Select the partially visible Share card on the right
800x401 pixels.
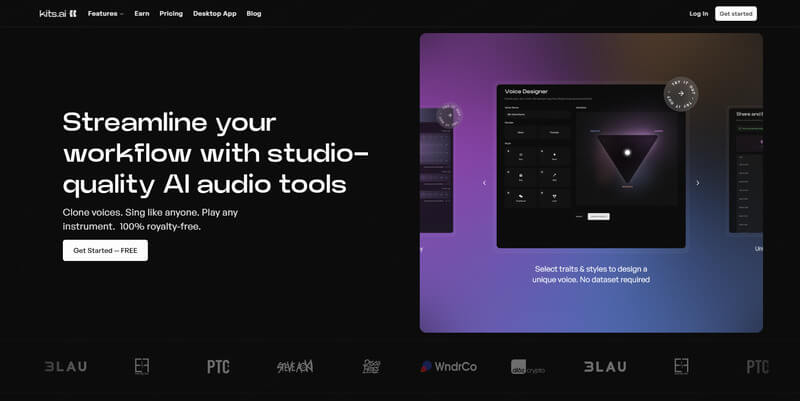coord(746,170)
